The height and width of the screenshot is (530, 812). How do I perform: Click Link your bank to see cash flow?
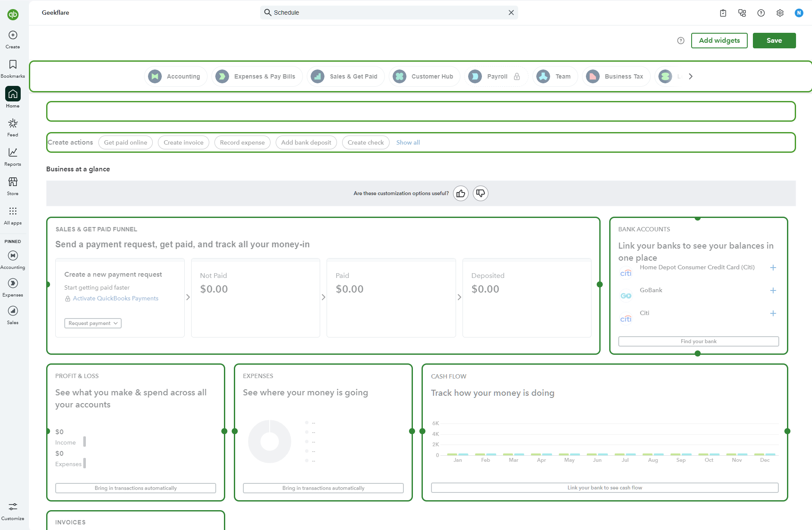604,488
